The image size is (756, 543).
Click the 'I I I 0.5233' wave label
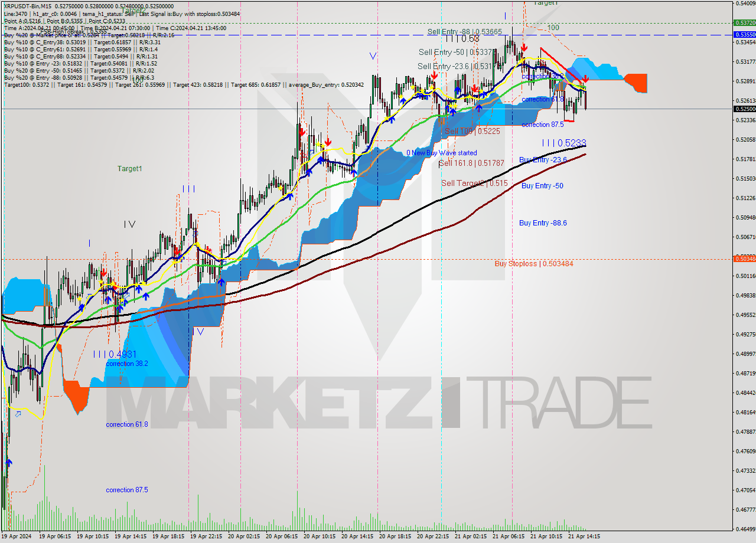pyautogui.click(x=564, y=143)
